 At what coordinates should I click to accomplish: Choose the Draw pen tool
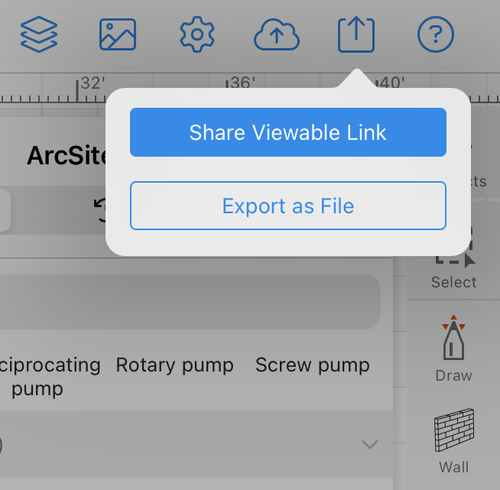pyautogui.click(x=454, y=348)
